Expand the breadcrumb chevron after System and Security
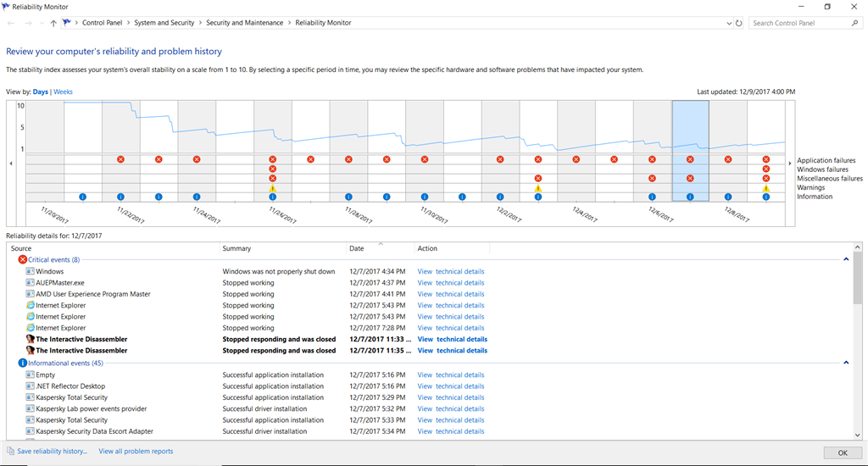This screenshot has height=466, width=868. (x=200, y=23)
